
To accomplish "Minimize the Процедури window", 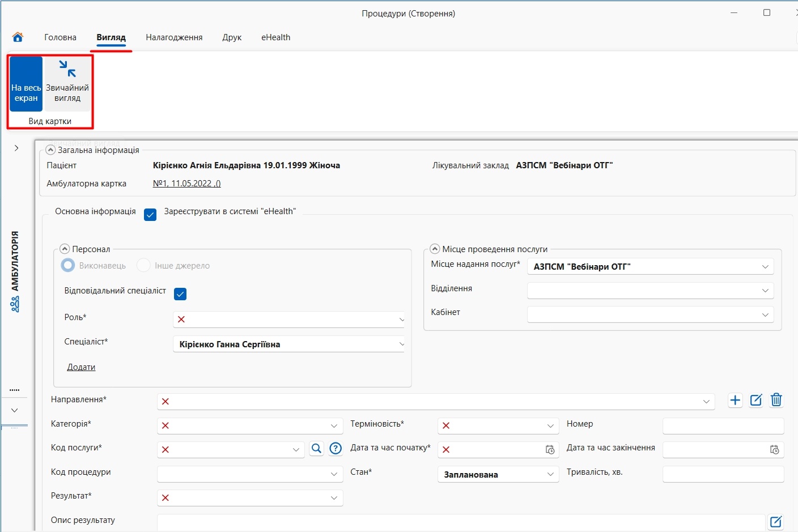I will point(734,12).
